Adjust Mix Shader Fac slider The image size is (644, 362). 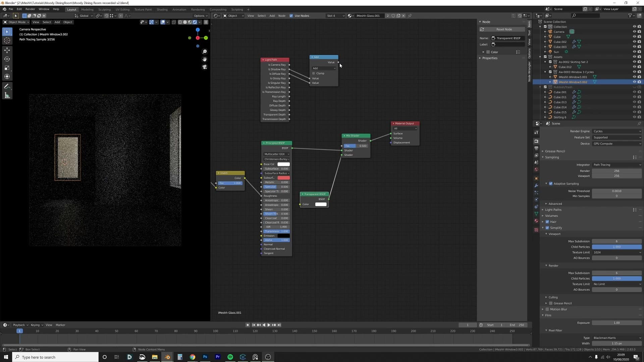pyautogui.click(x=356, y=146)
